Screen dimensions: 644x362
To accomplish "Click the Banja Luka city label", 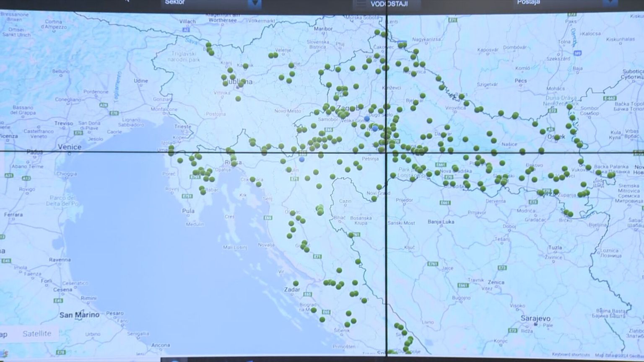I will point(441,222).
